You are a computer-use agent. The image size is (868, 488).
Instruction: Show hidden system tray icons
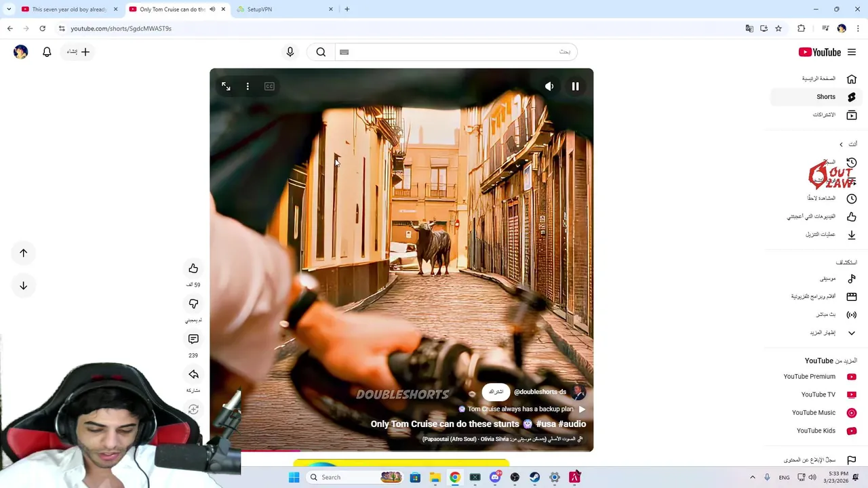click(x=752, y=477)
